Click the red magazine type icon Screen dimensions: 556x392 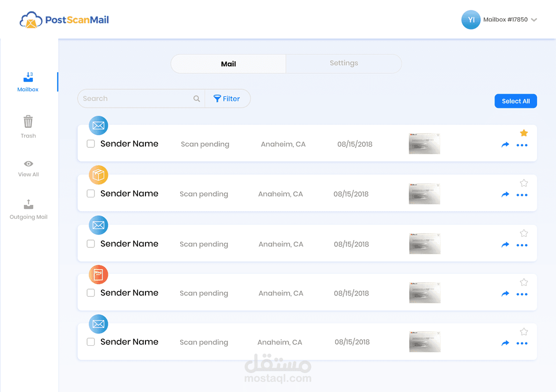[x=98, y=275]
